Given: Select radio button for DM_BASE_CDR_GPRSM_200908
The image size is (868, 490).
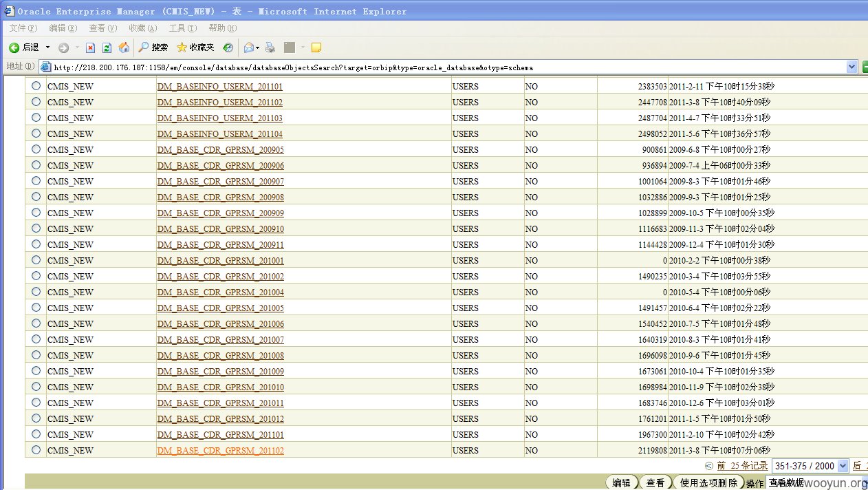Looking at the screenshot, I should pos(36,197).
